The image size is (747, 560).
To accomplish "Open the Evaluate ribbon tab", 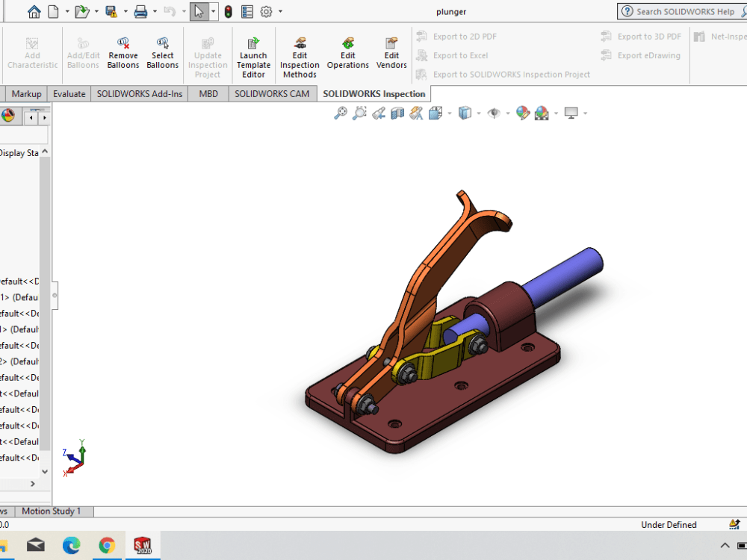I will pyautogui.click(x=69, y=93).
